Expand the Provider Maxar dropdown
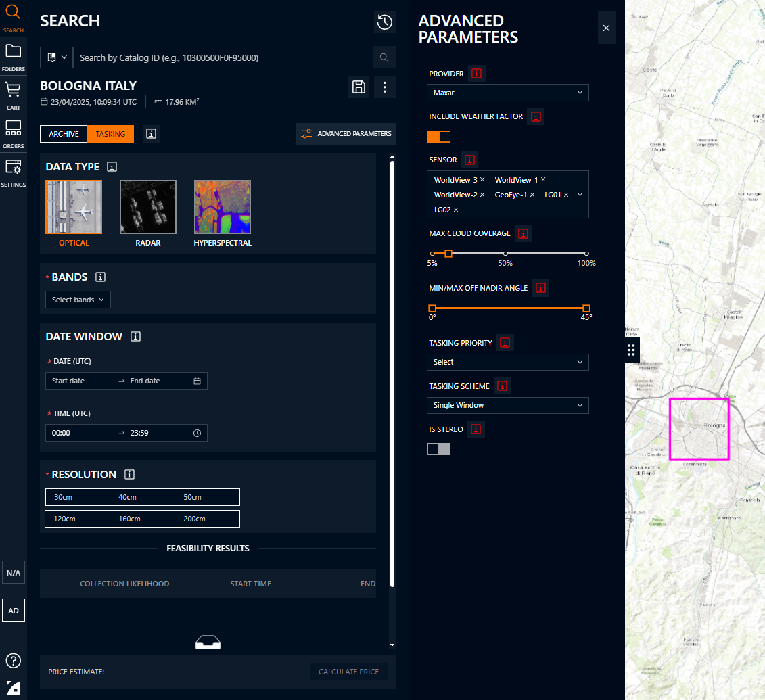This screenshot has height=700, width=765. tap(507, 93)
